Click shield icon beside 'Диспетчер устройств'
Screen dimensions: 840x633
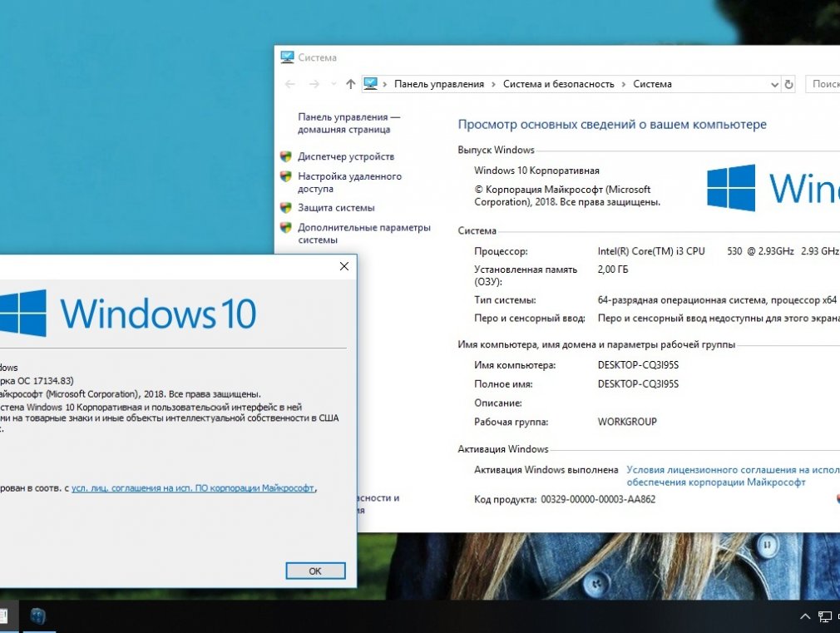(x=286, y=156)
